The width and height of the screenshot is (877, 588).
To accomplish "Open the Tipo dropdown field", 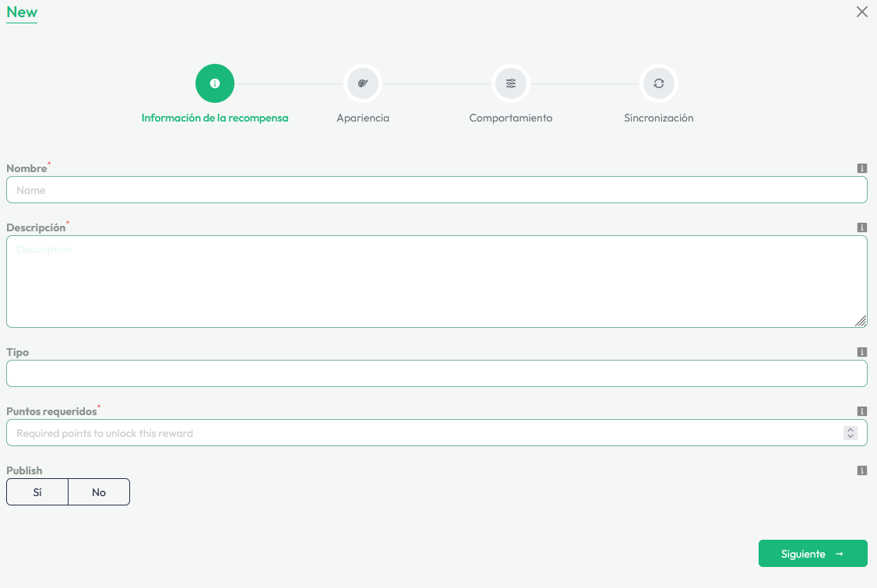I will point(436,374).
